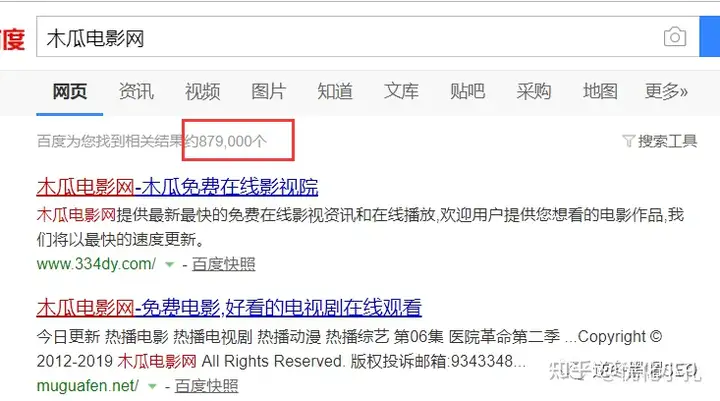Open 百度快照 for muguafen.net result

[207, 386]
